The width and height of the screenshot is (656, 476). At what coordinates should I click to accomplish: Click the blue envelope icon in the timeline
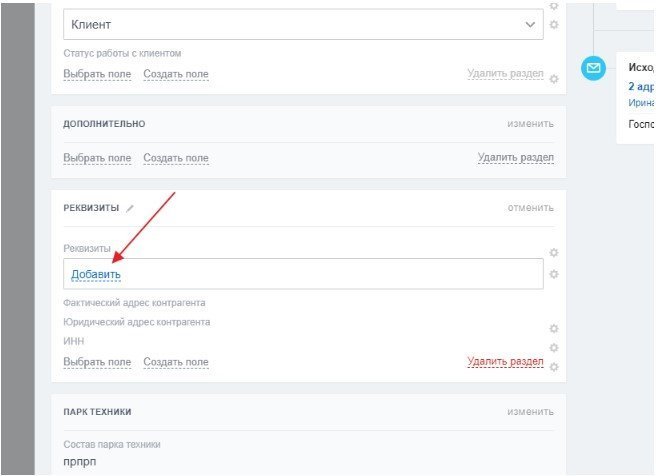coord(594,68)
